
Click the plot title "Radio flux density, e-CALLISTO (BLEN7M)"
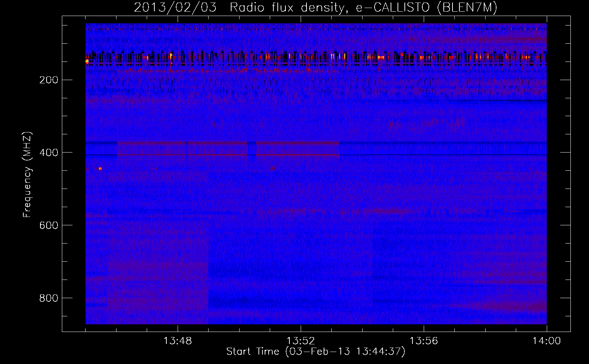point(363,8)
